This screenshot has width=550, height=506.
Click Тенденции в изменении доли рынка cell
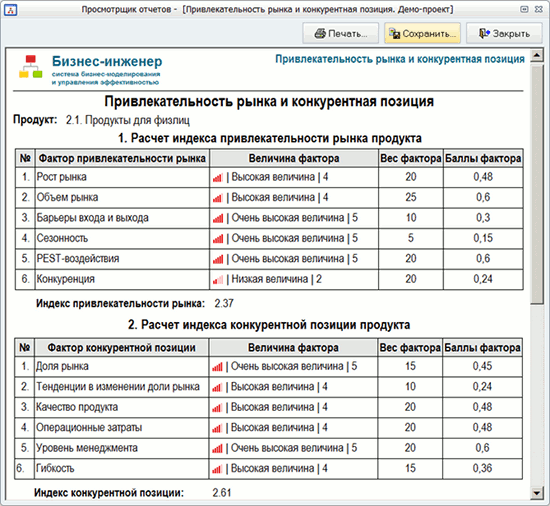tap(122, 387)
